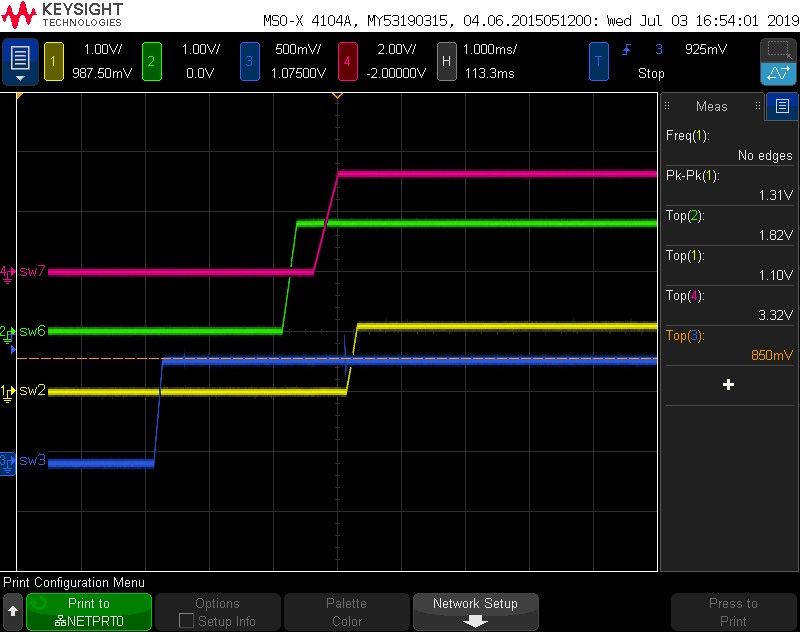The height and width of the screenshot is (632, 800).
Task: Select the Top(2) measurement
Action: [729, 225]
